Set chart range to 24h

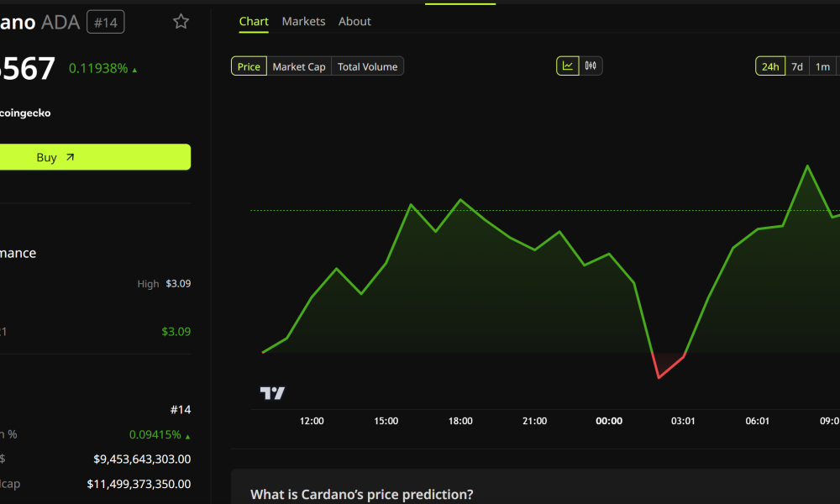[770, 66]
